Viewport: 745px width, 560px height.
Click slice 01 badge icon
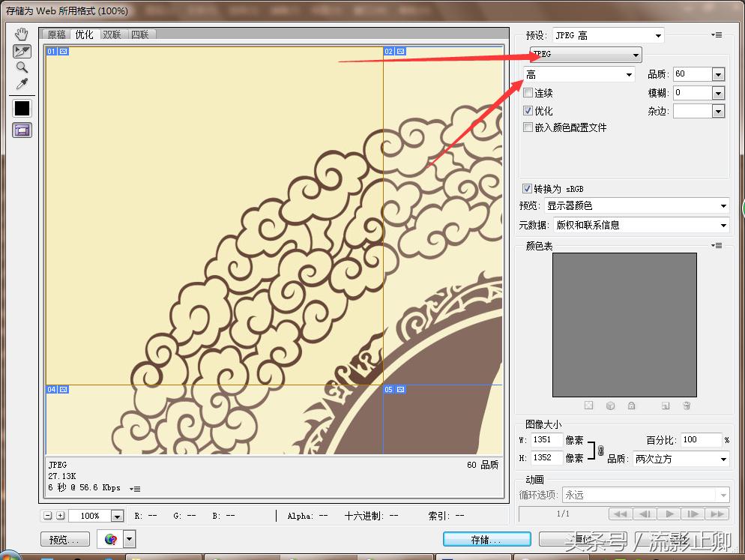(64, 51)
